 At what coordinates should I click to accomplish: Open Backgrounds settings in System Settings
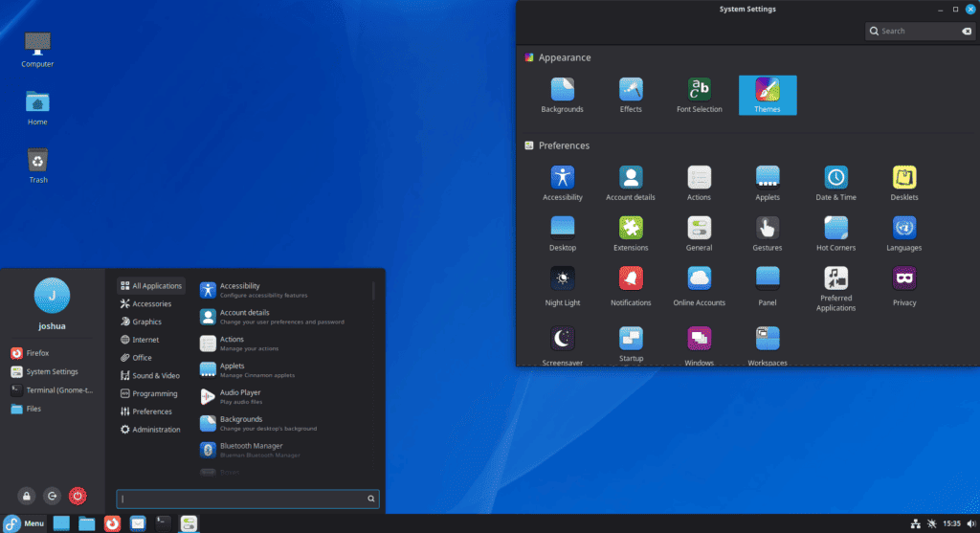click(x=562, y=95)
